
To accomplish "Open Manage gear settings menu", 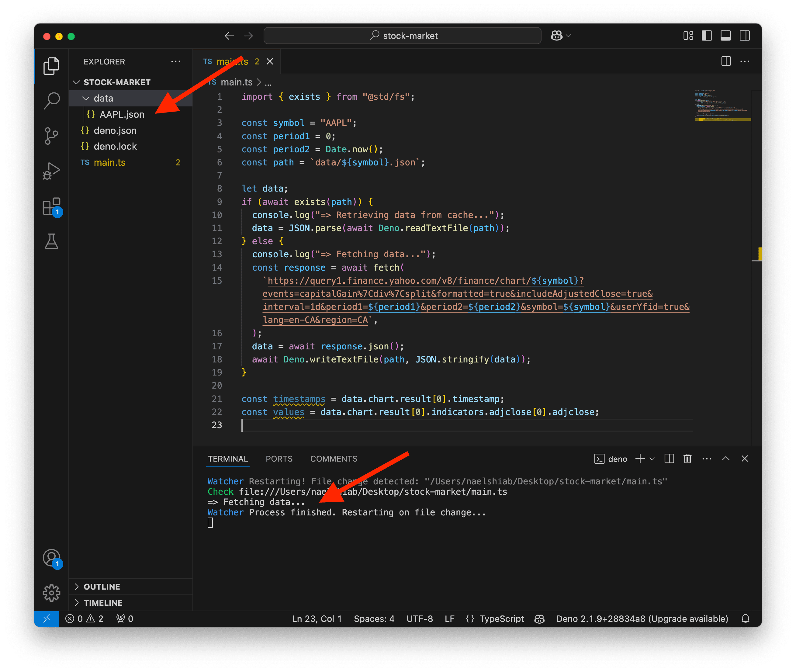I will pos(51,593).
